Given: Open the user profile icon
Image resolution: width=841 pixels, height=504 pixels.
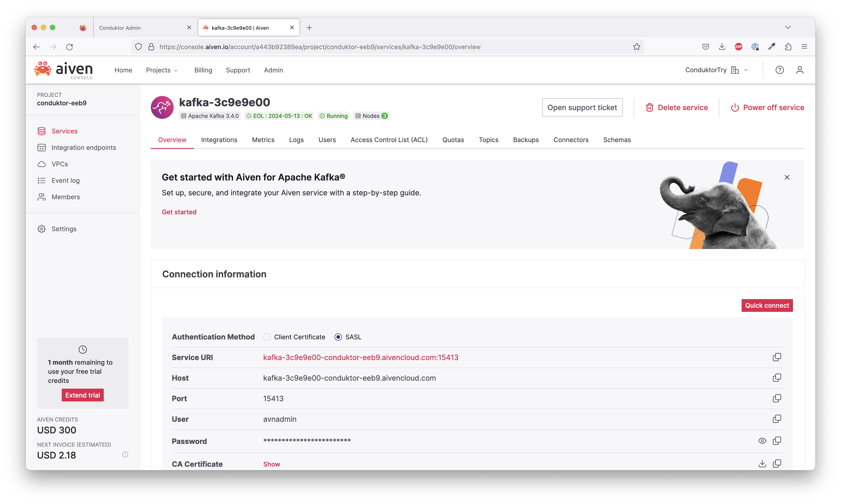Looking at the screenshot, I should [800, 70].
